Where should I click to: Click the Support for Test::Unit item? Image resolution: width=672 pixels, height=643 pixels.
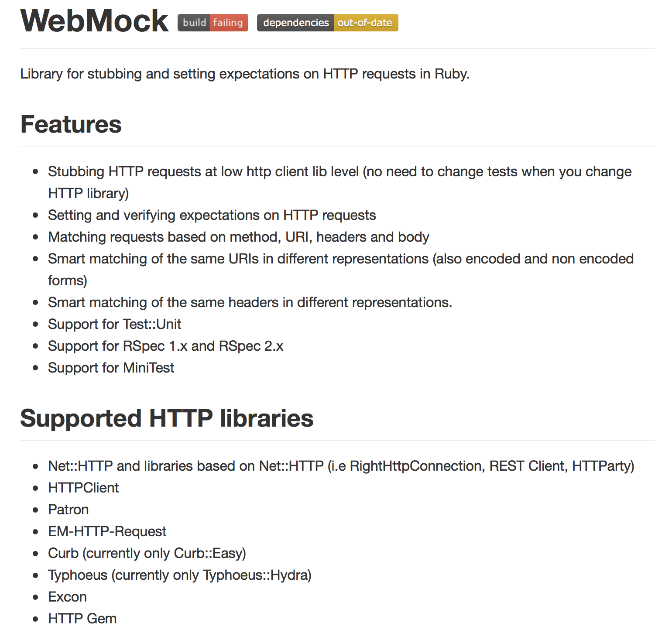(114, 325)
